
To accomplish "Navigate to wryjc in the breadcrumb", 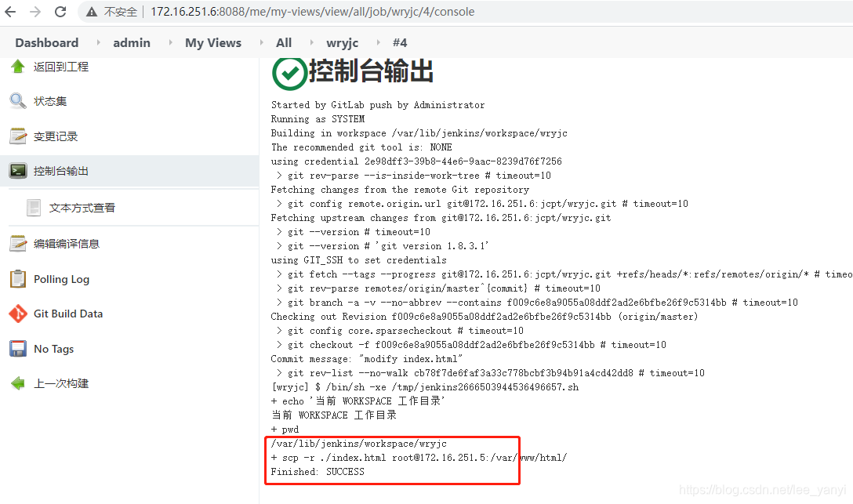I will click(343, 42).
